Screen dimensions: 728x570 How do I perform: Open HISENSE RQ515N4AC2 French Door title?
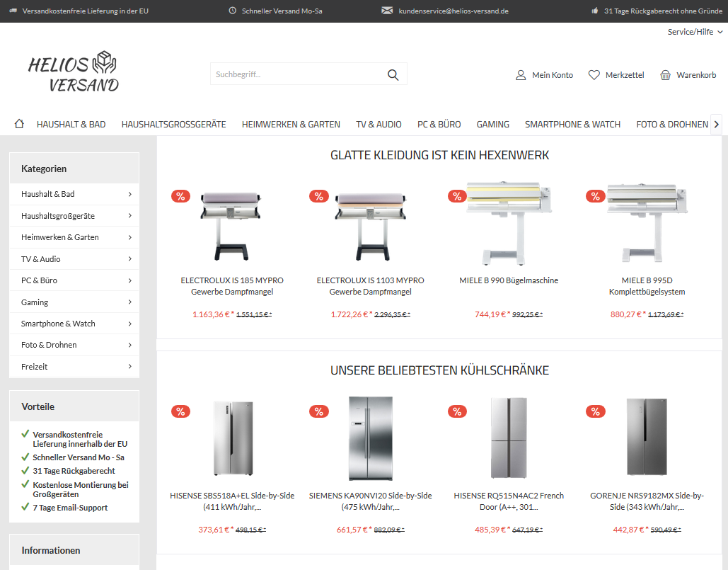coord(509,501)
